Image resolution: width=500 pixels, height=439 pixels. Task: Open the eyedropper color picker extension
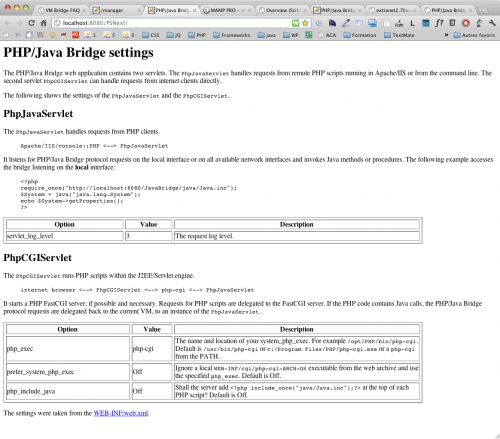(346, 23)
